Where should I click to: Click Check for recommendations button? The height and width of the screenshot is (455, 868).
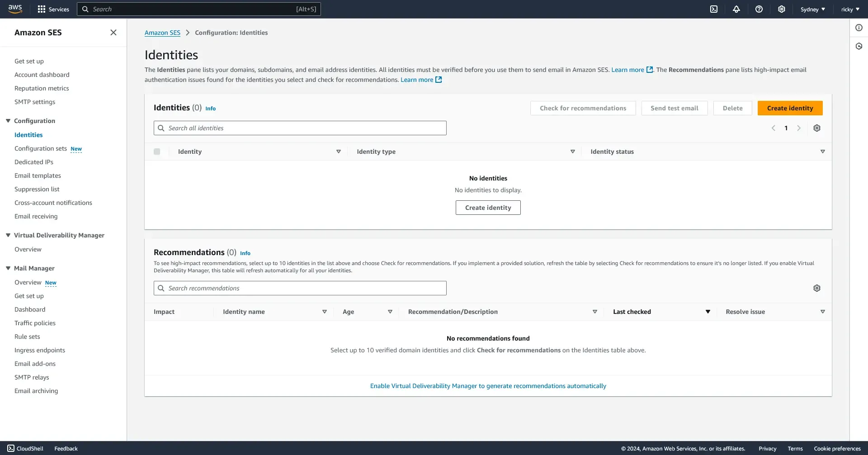(x=583, y=108)
